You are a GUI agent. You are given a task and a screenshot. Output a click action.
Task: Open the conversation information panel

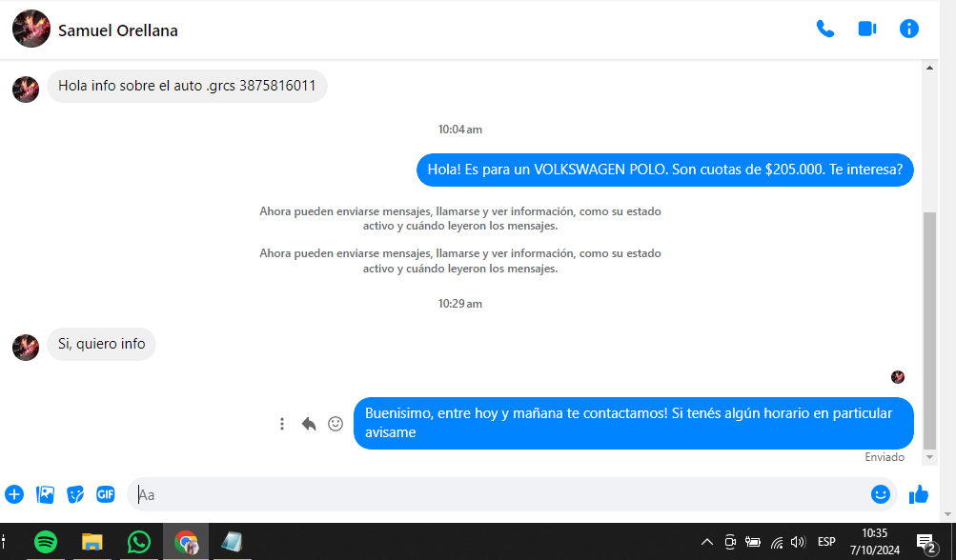[909, 29]
